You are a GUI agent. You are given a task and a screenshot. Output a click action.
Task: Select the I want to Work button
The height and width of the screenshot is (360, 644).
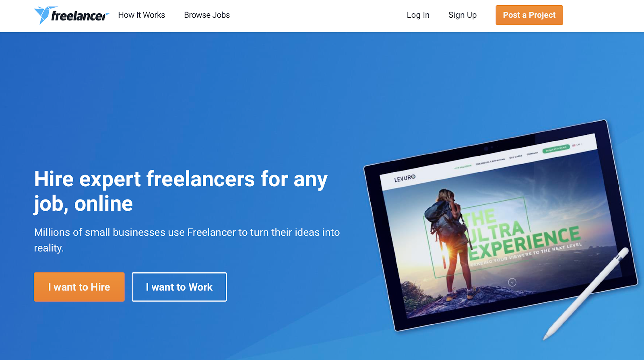(179, 287)
